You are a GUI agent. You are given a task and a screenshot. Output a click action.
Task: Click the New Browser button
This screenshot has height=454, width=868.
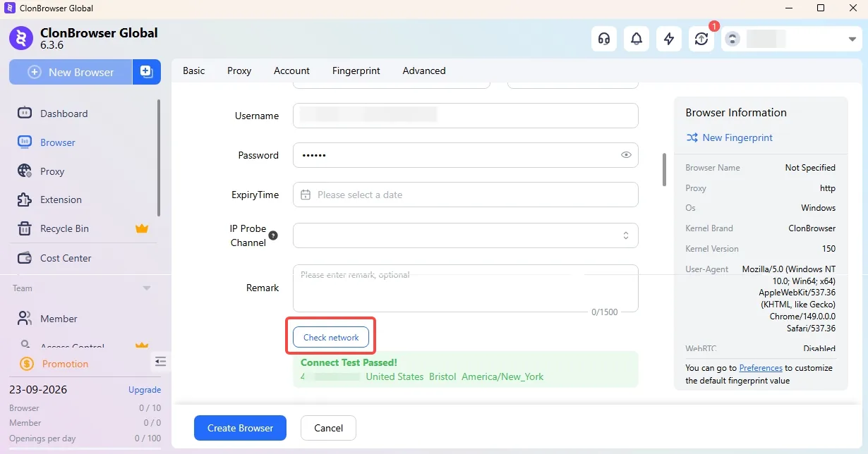[71, 72]
